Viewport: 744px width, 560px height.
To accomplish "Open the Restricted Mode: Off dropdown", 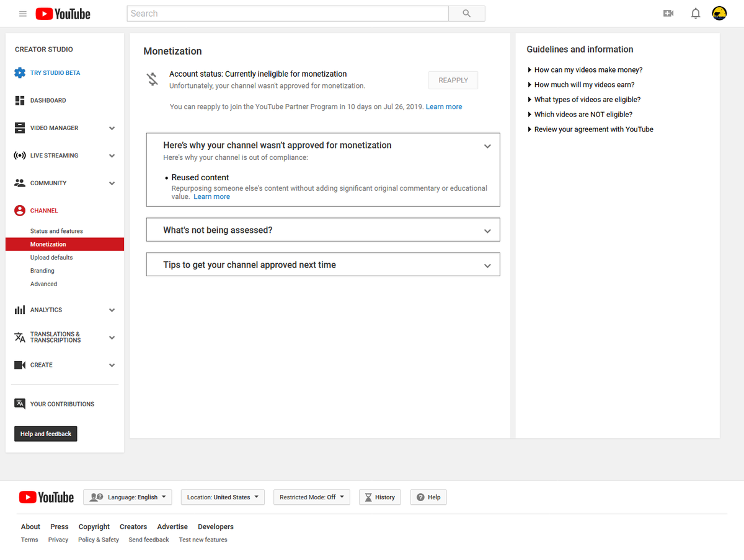I will point(312,497).
